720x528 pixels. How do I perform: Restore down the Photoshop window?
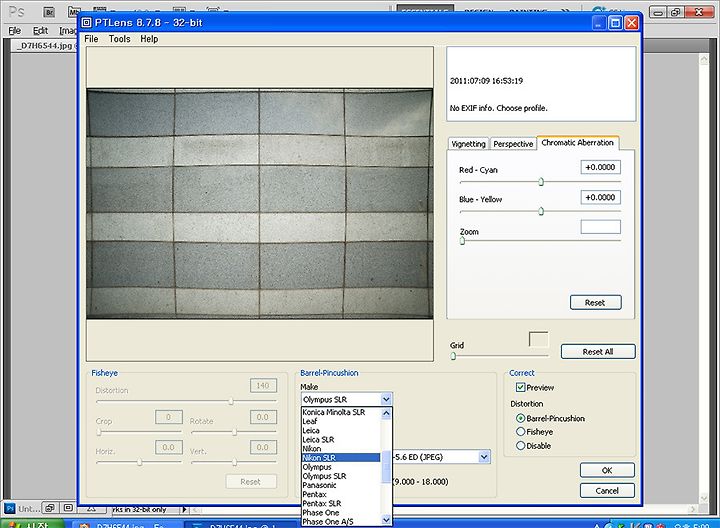pos(676,12)
